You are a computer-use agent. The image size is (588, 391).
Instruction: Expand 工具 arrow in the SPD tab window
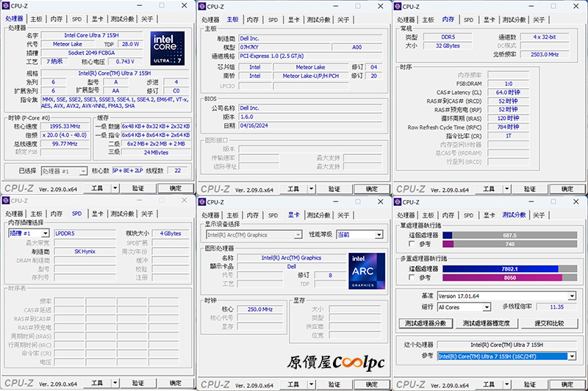(x=115, y=383)
